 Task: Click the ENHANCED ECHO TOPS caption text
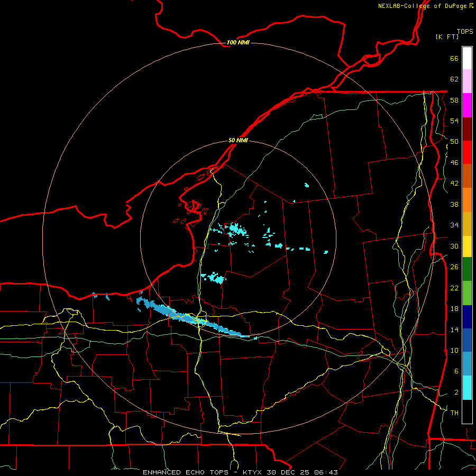coord(186,472)
